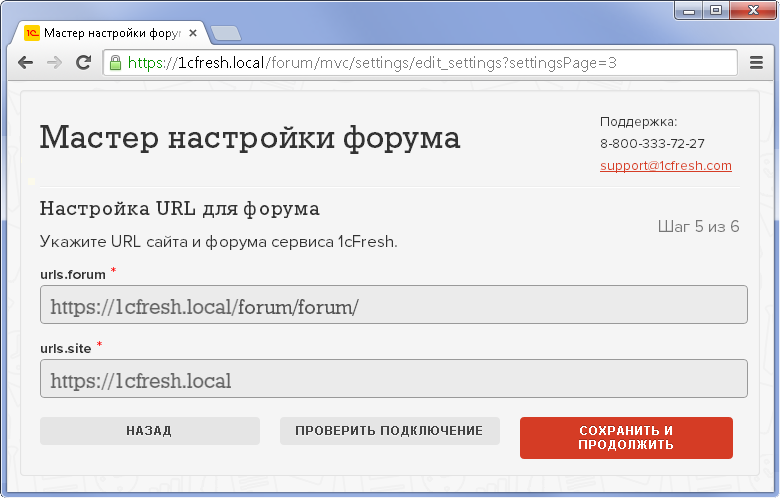Click the urls.site field label

[66, 348]
